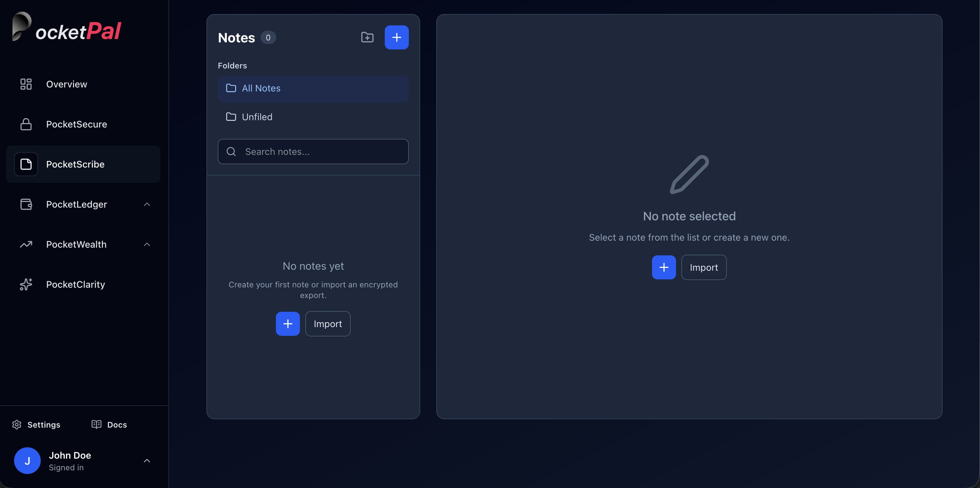Click the PocketScribe note icon
Image resolution: width=980 pixels, height=488 pixels.
pos(26,164)
